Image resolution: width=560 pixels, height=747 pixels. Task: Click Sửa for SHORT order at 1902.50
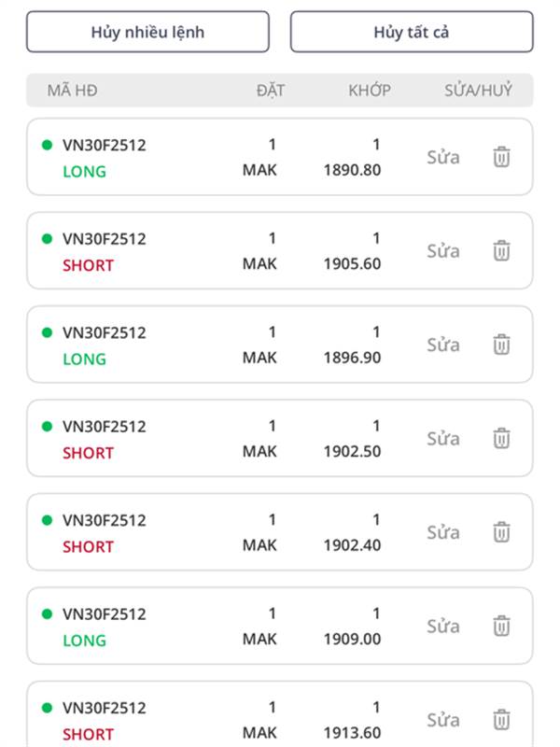443,438
